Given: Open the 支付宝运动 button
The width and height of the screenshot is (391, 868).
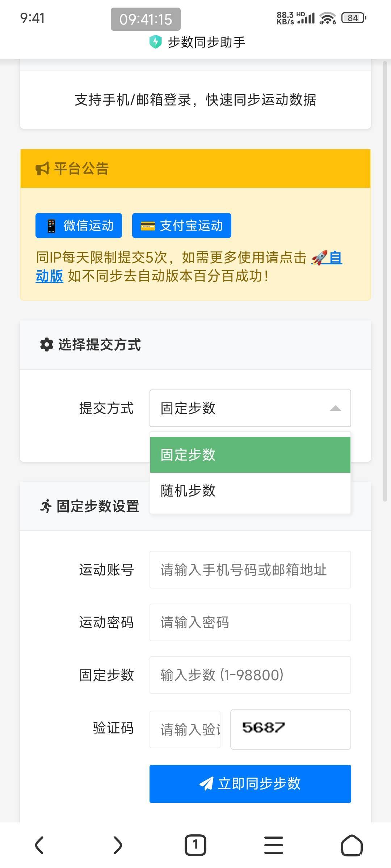Looking at the screenshot, I should [181, 226].
